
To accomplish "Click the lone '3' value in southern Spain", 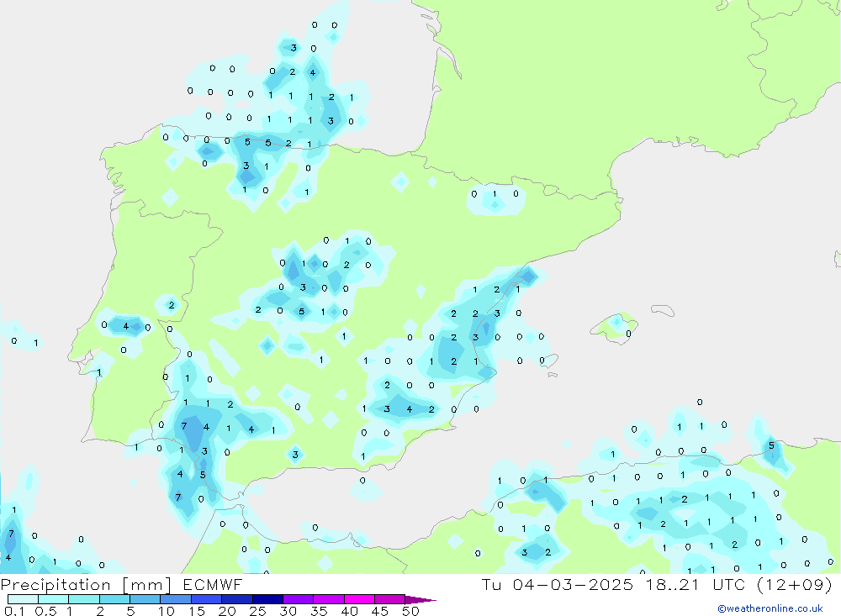I will coord(295,455).
